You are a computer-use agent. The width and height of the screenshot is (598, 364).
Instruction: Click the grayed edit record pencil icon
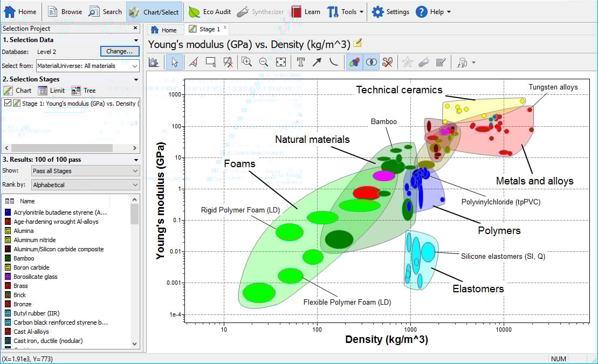coord(441,62)
